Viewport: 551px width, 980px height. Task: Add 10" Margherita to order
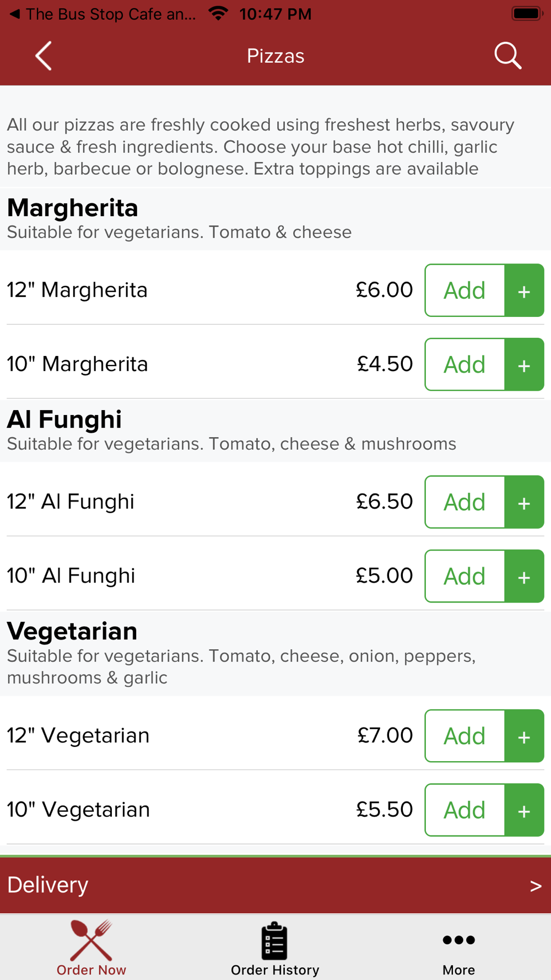(x=465, y=364)
